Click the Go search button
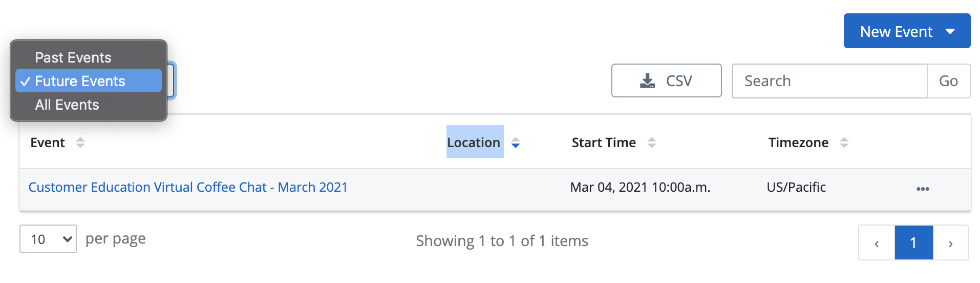Screen dimensions: 980x283 coord(948,81)
